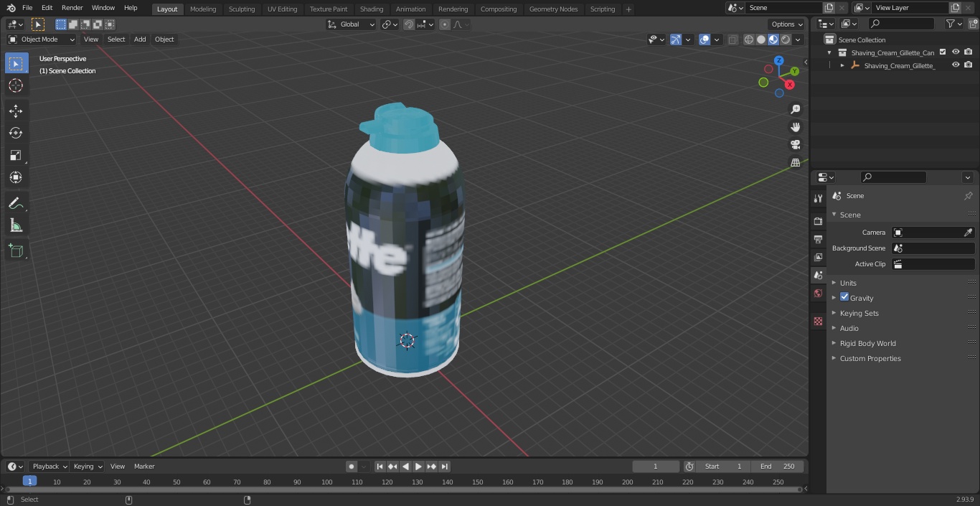
Task: Switch to the Modeling workspace tab
Action: point(203,9)
